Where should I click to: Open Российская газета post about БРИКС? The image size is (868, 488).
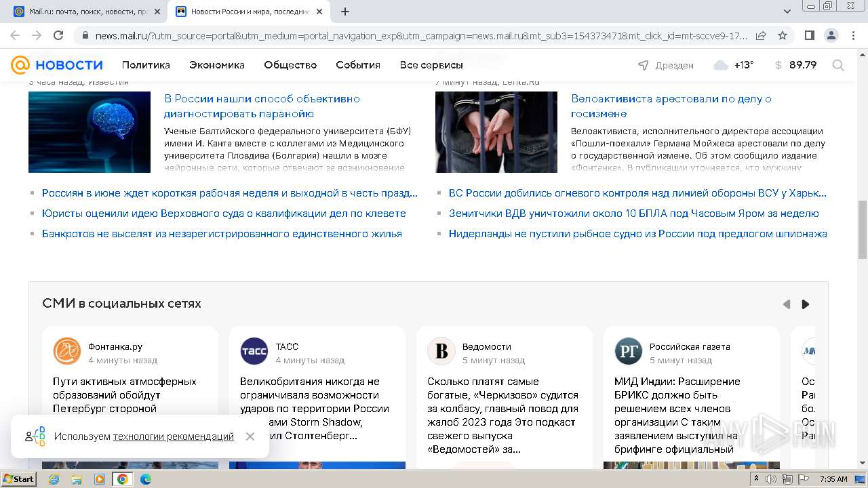coord(677,415)
